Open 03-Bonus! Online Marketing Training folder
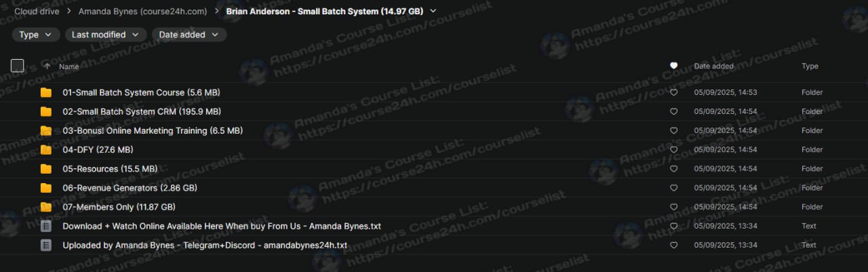 pos(153,131)
